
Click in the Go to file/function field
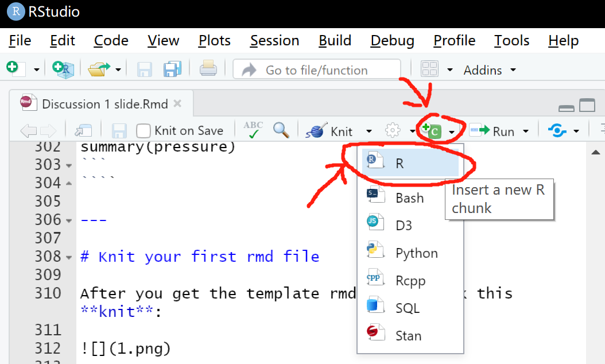pyautogui.click(x=316, y=70)
